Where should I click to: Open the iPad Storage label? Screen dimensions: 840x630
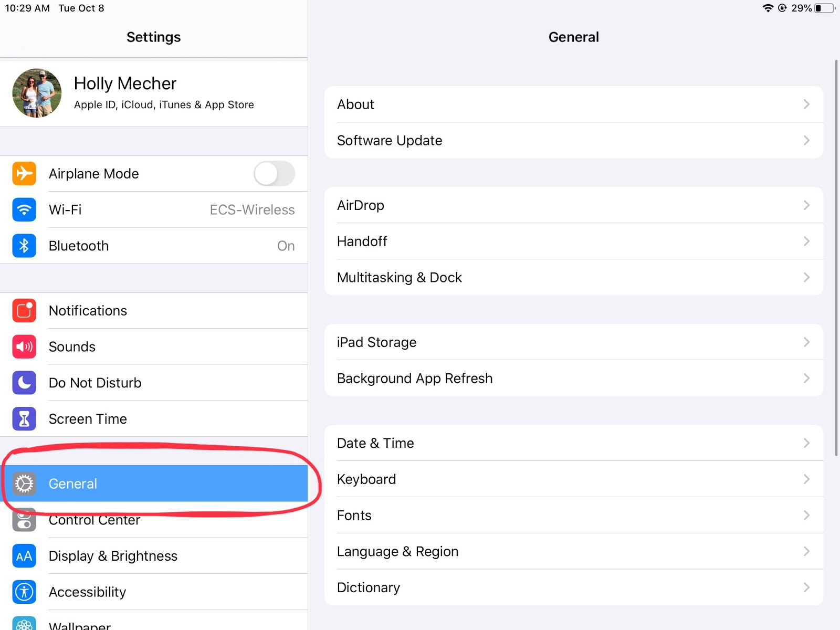point(376,342)
